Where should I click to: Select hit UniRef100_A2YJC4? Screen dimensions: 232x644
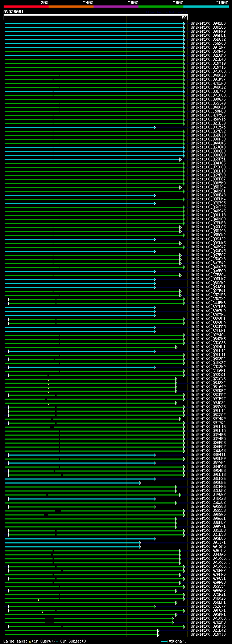[208, 335]
